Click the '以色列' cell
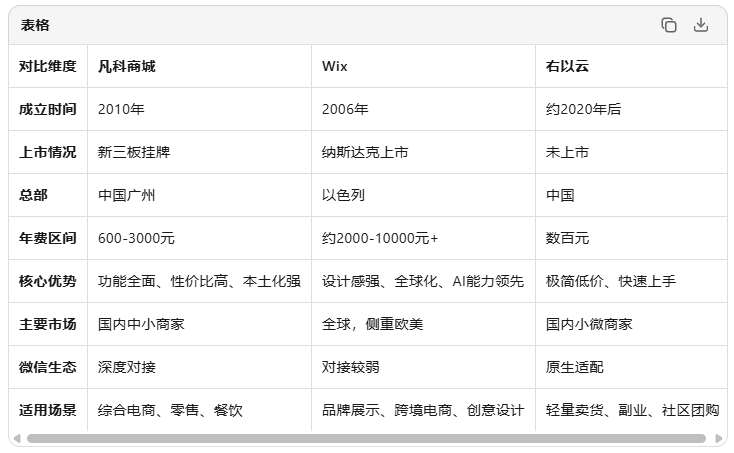Screen dimensions: 734x453 coord(423,195)
